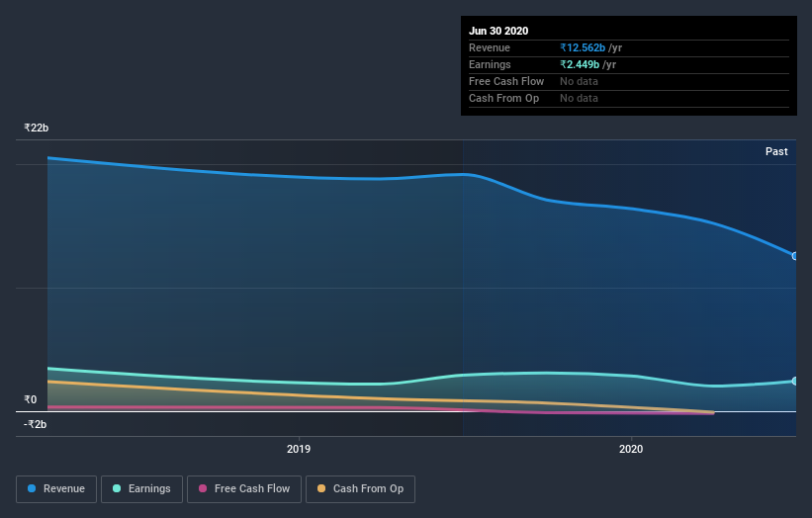812x518 pixels.
Task: Click the 2020 x-axis label
Action: click(x=631, y=449)
